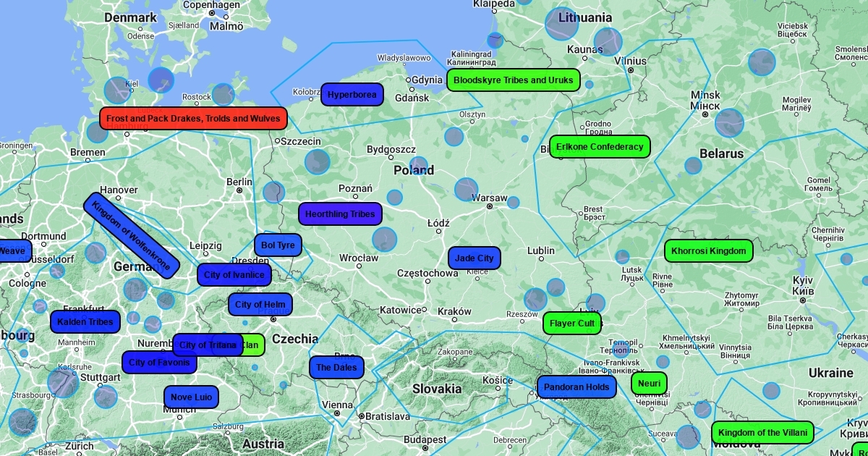Click the Erlkone Confederacy green label
Screen dimensions: 868x456
coord(599,147)
